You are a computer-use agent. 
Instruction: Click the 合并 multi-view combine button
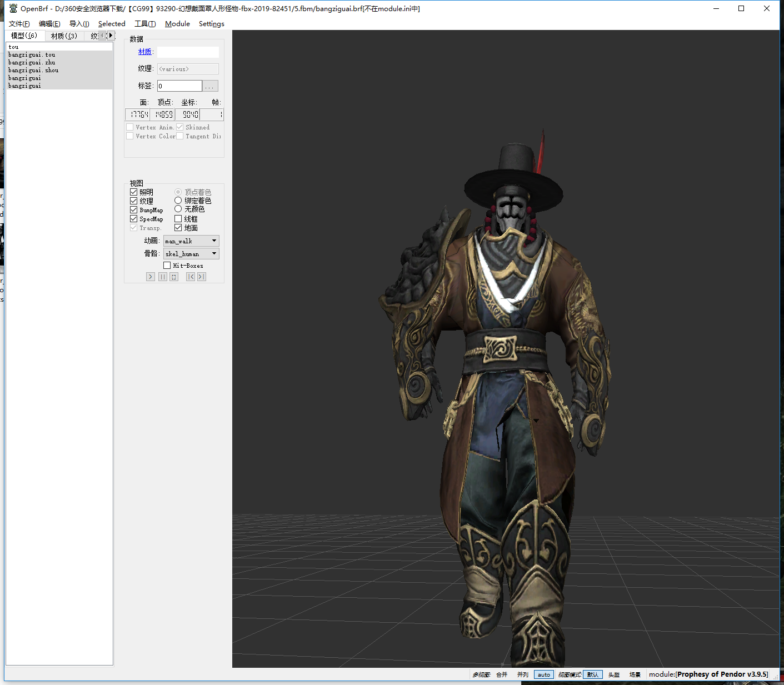[502, 674]
